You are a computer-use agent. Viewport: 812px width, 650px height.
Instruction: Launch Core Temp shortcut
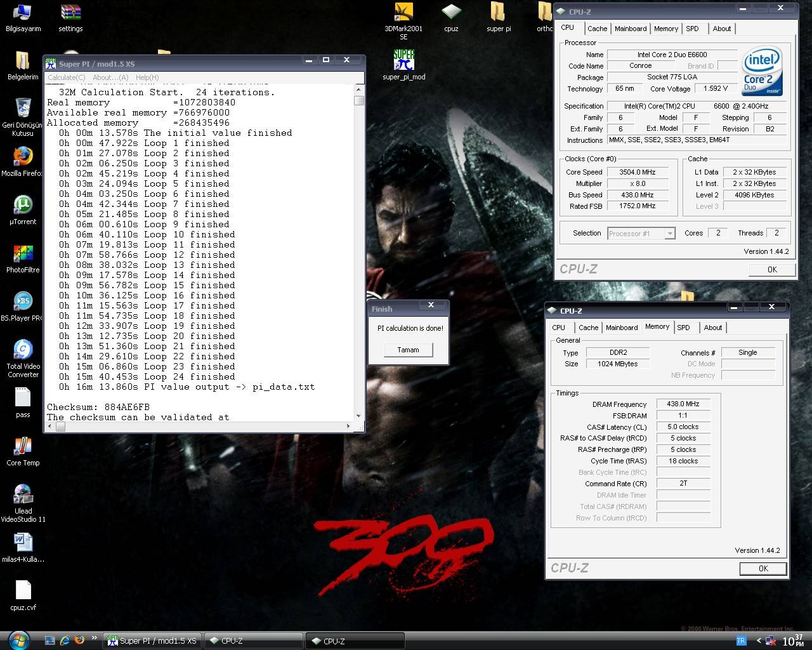[23, 452]
